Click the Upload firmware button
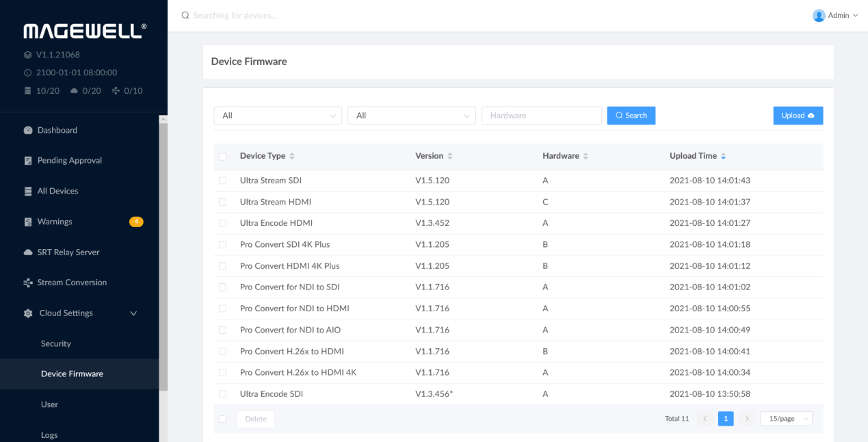Viewport: 868px width, 442px height. [798, 116]
